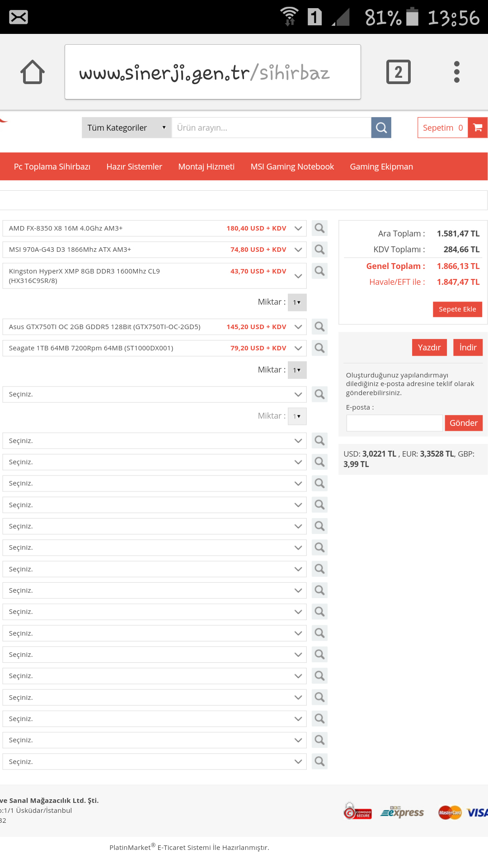
Task: Expand the Tüm Kategoriler category dropdown
Action: (127, 127)
